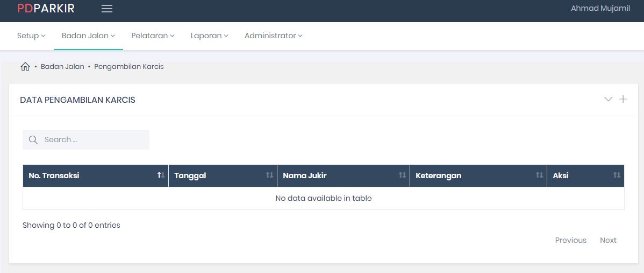This screenshot has width=644, height=273.
Task: Click the plus icon to add data
Action: 623,99
